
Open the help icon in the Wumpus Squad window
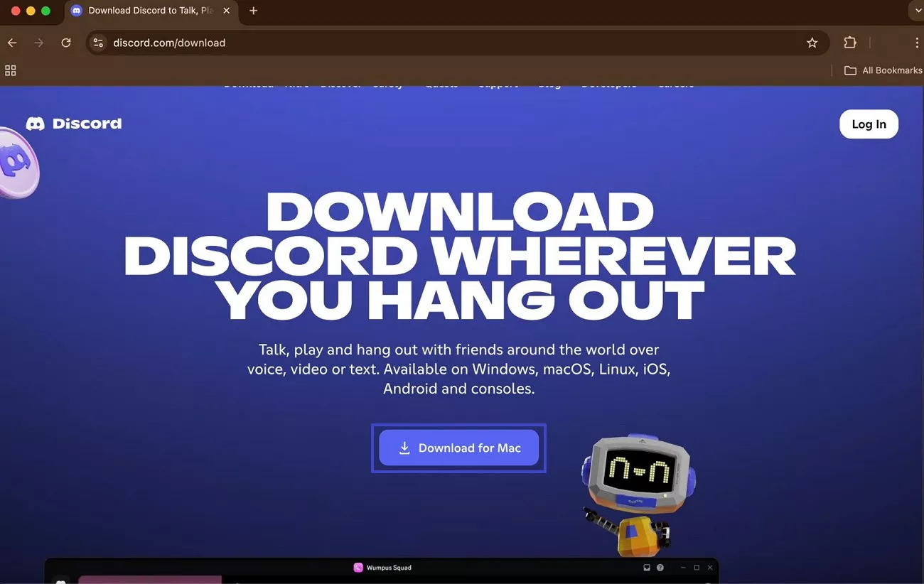click(660, 567)
